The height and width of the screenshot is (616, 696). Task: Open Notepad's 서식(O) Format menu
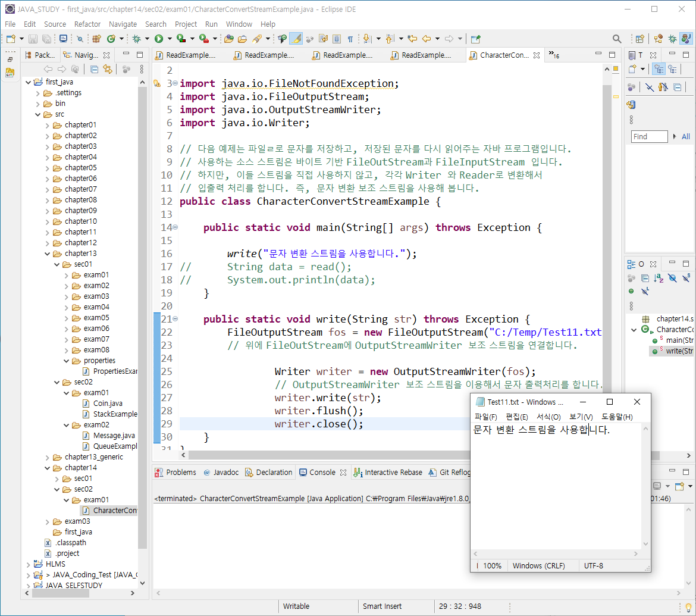[548, 417]
